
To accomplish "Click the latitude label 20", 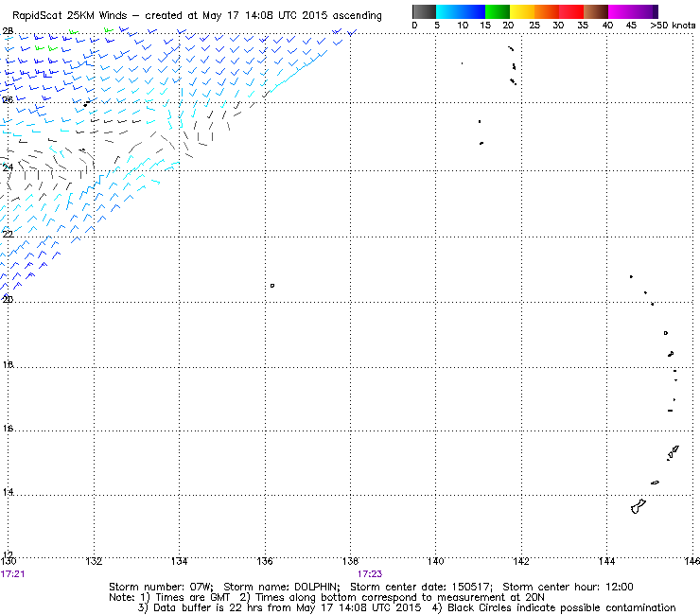I will tap(8, 299).
